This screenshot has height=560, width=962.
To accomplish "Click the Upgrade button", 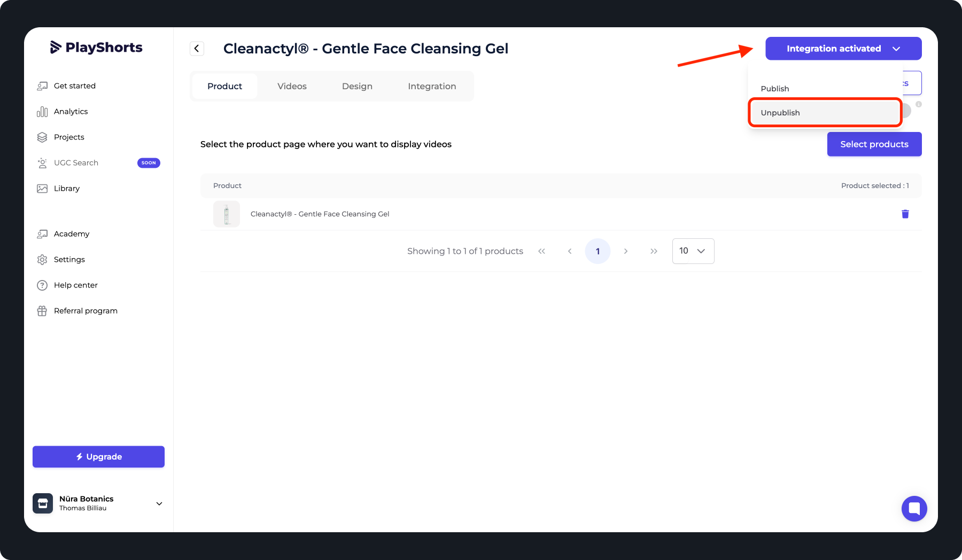I will coord(99,457).
